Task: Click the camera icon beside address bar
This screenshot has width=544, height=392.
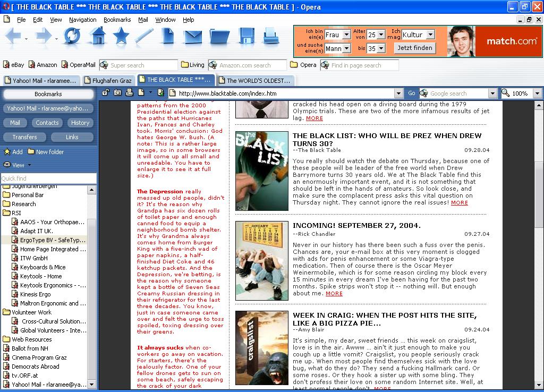Action: (118, 92)
